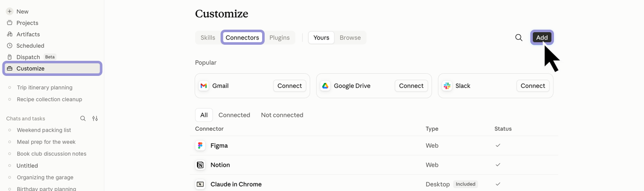Click the Projects folder icon
The image size is (644, 191).
click(10, 23)
